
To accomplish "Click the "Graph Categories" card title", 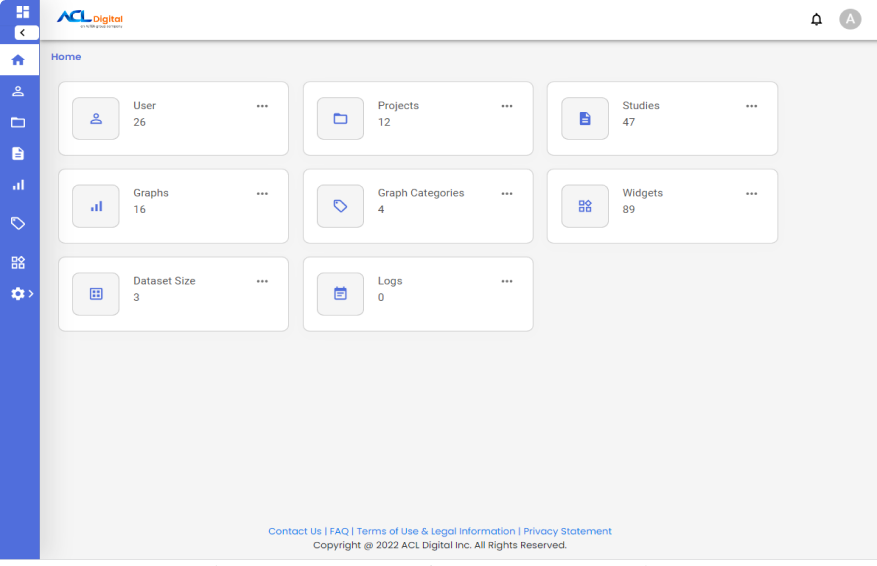I will (421, 193).
